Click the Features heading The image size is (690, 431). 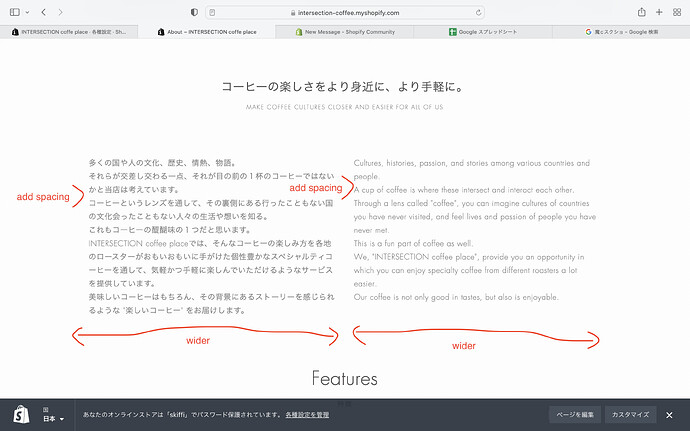[x=345, y=379]
